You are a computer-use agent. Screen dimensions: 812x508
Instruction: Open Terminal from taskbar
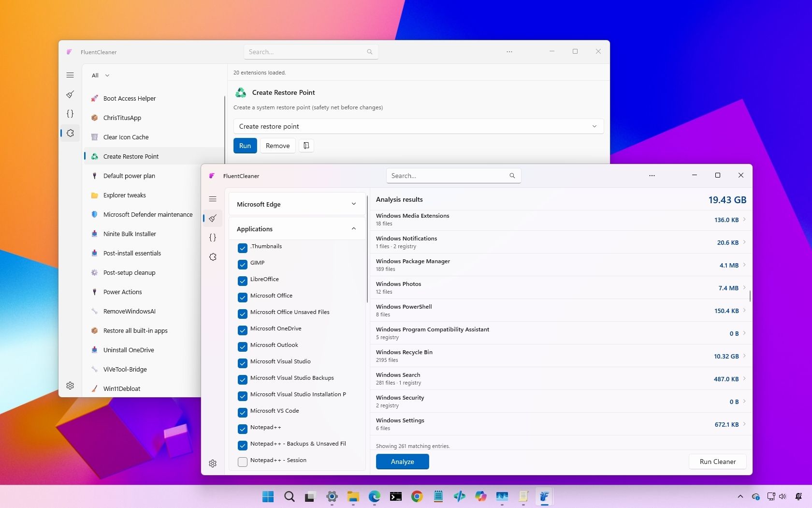pyautogui.click(x=395, y=496)
